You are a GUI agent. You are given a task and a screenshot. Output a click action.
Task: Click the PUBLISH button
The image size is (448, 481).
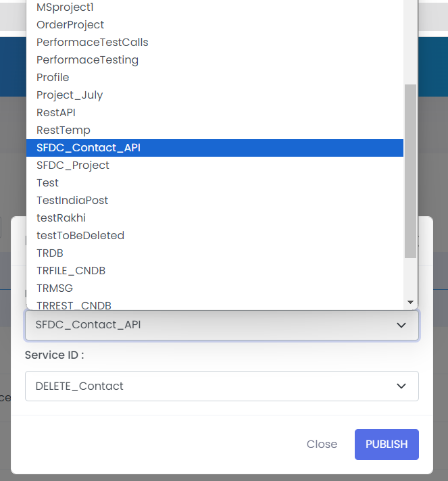pyautogui.click(x=387, y=445)
